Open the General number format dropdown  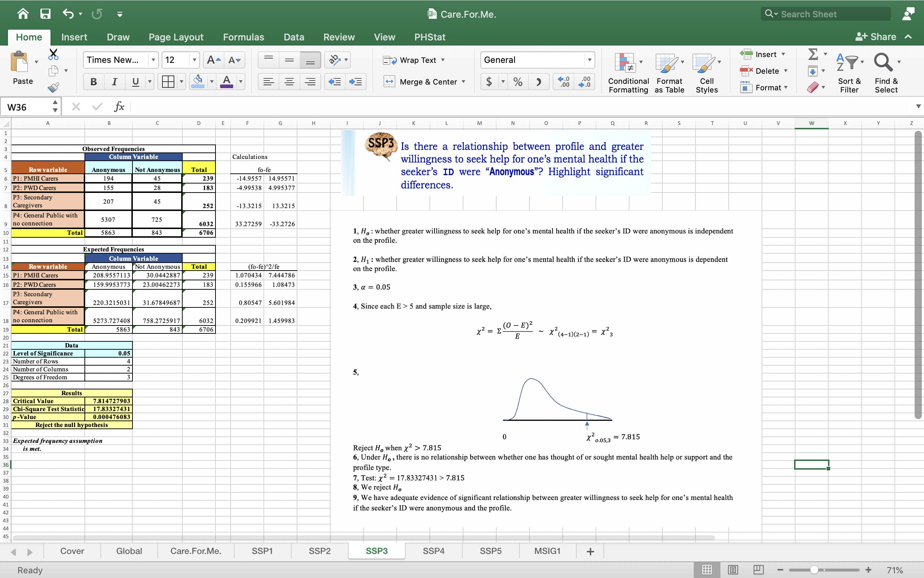click(x=589, y=60)
